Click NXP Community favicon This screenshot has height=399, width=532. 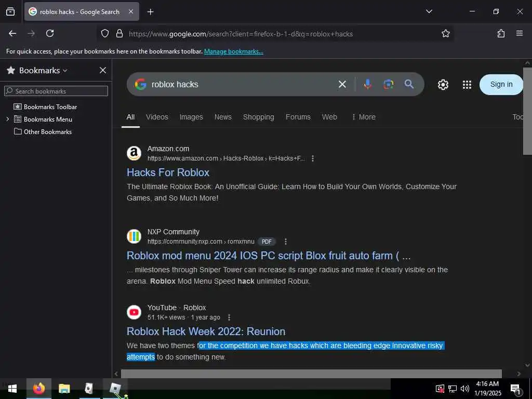point(134,236)
